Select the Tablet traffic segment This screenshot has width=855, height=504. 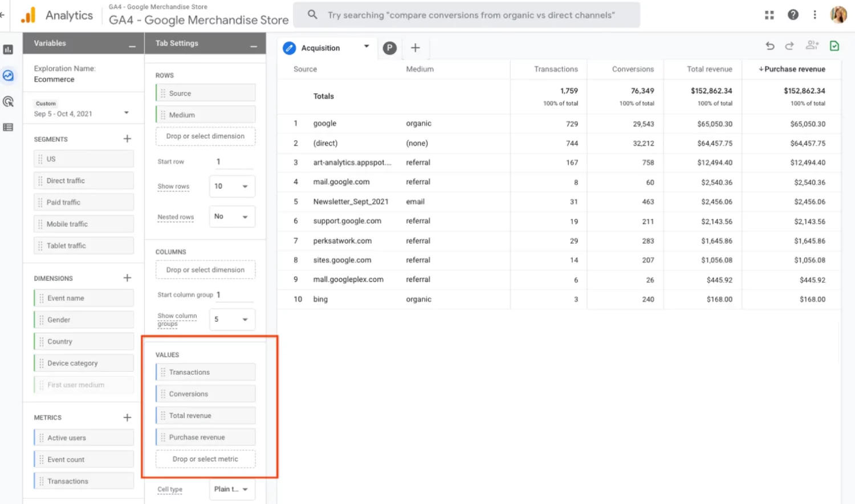coord(84,245)
